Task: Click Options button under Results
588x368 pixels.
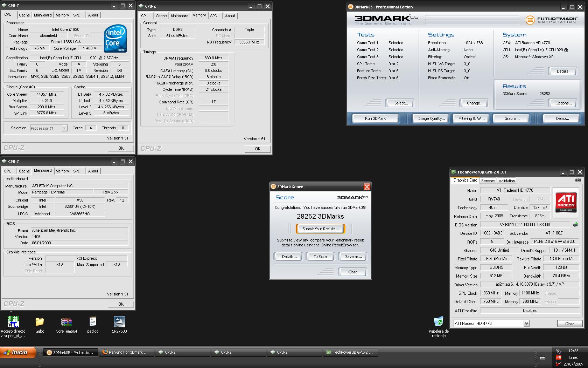Action: coord(563,103)
